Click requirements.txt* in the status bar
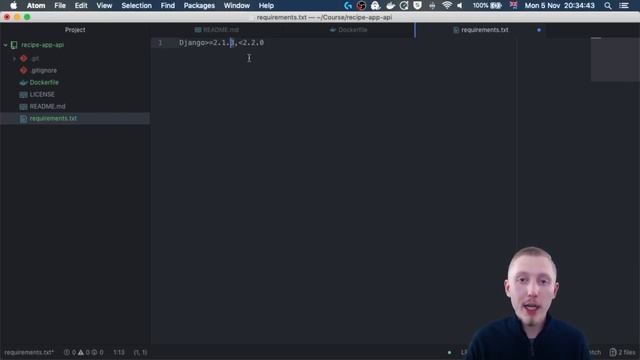Image resolution: width=640 pixels, height=360 pixels. click(x=29, y=352)
